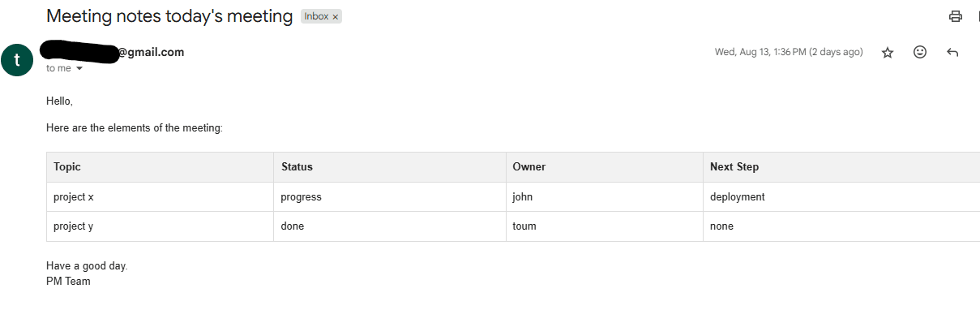
Task: Select the Status column header
Action: (x=390, y=167)
